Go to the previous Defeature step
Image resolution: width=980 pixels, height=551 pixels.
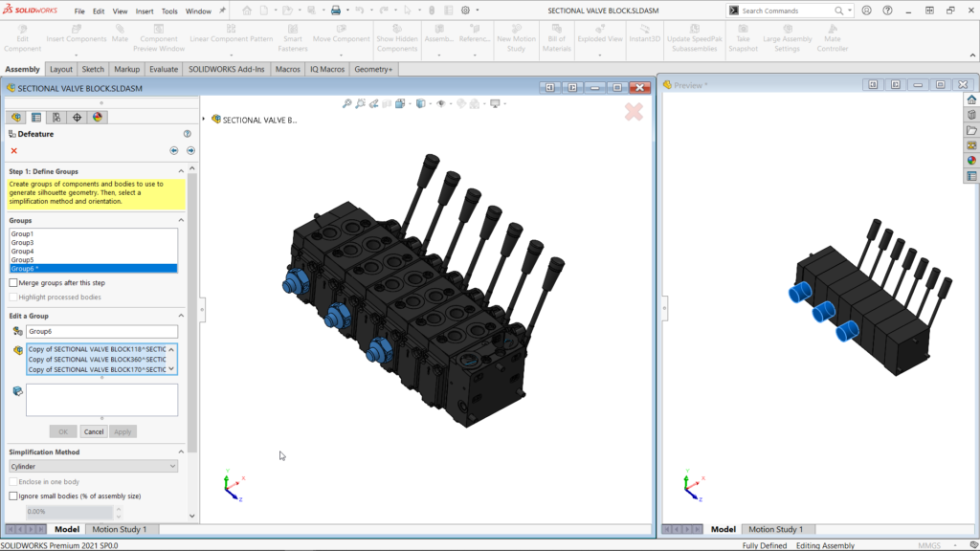pos(174,150)
